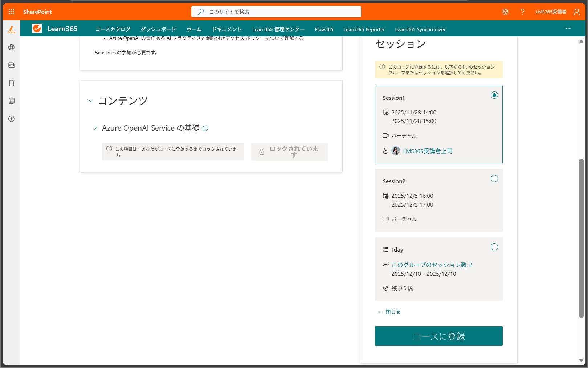This screenshot has width=588, height=368.
Task: Collapse the session list with 閉じる
Action: click(389, 312)
